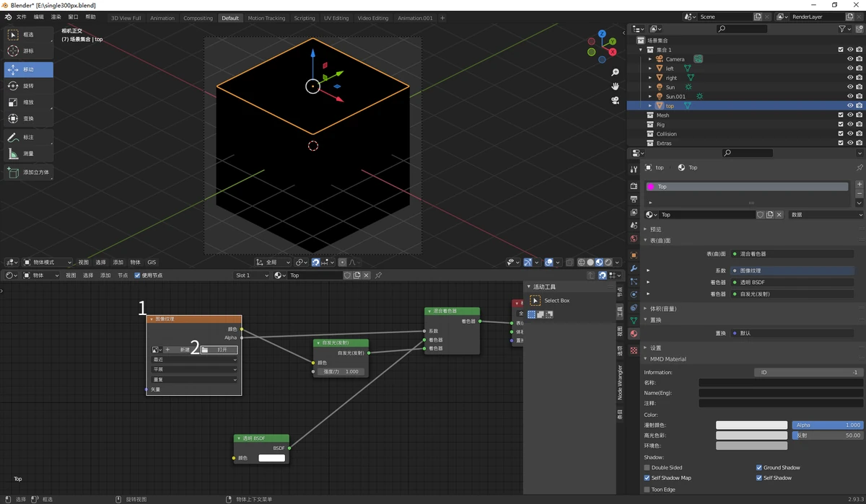The width and height of the screenshot is (866, 504).
Task: Click the viewport zoom magnifier icon
Action: click(x=615, y=73)
